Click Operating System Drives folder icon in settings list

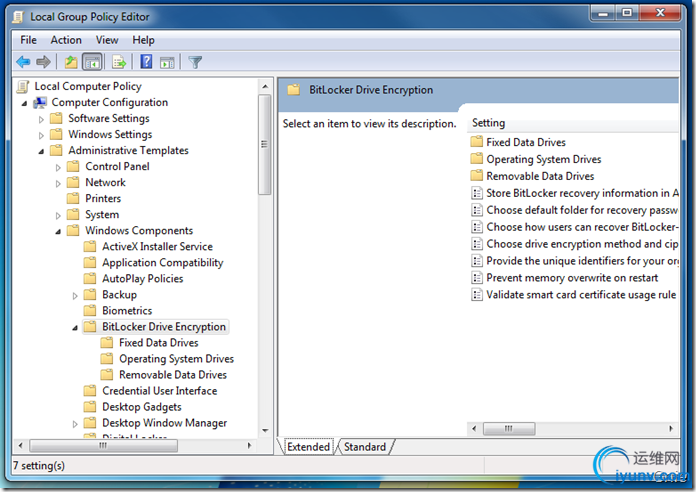477,159
